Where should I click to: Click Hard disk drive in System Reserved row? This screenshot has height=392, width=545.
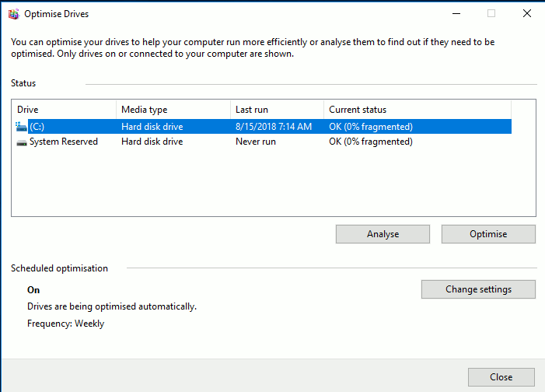[x=152, y=142]
